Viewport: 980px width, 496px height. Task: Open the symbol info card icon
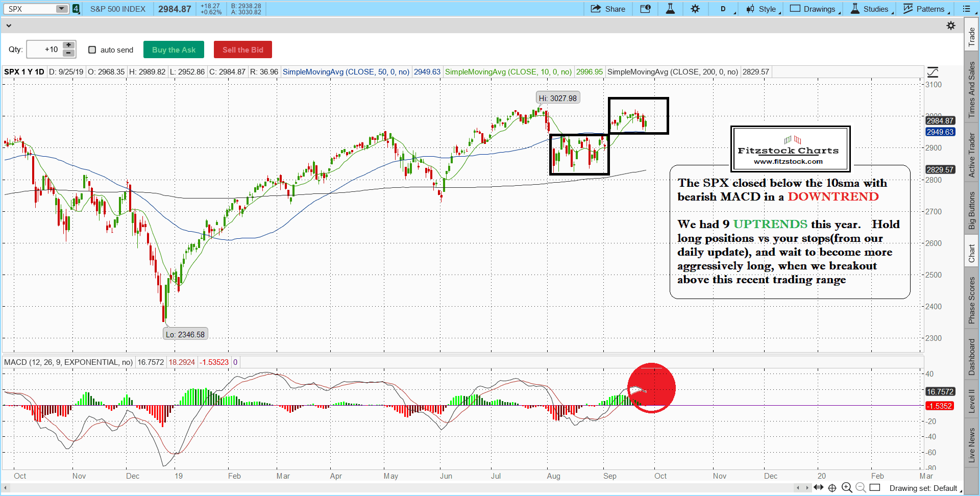pos(645,9)
